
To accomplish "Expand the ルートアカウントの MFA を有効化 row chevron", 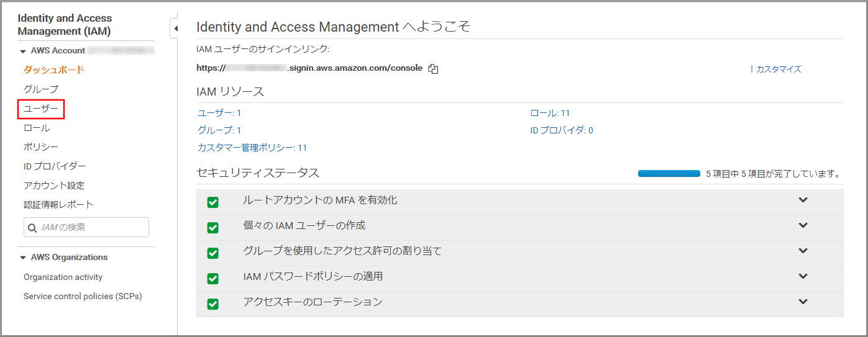I will (803, 200).
